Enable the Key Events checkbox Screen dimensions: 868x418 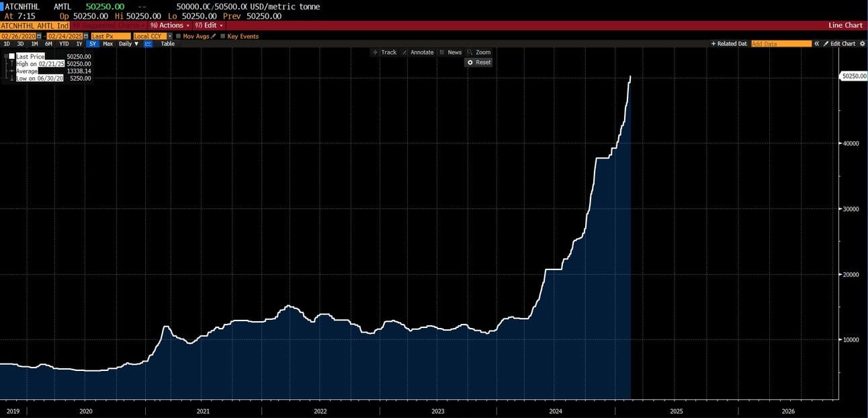(222, 36)
